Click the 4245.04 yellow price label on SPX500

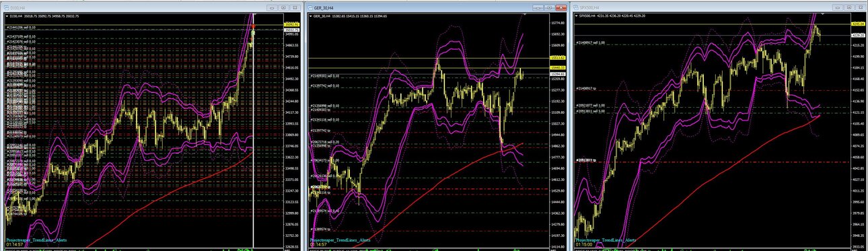tap(858, 24)
